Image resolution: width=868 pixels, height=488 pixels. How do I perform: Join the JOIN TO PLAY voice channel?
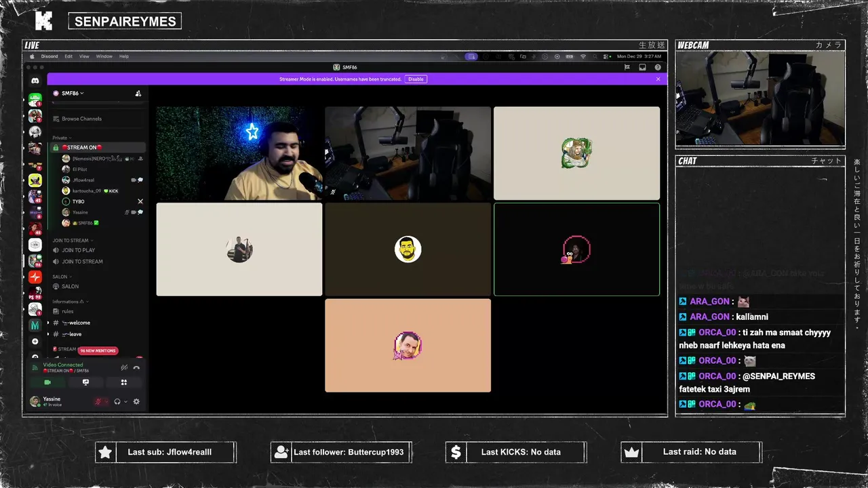tap(98, 250)
